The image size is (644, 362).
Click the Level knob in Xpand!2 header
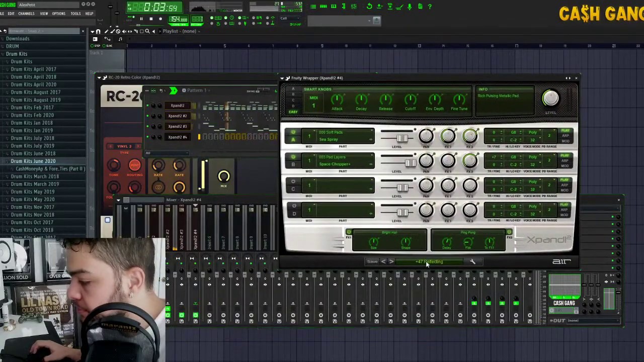pos(551,99)
